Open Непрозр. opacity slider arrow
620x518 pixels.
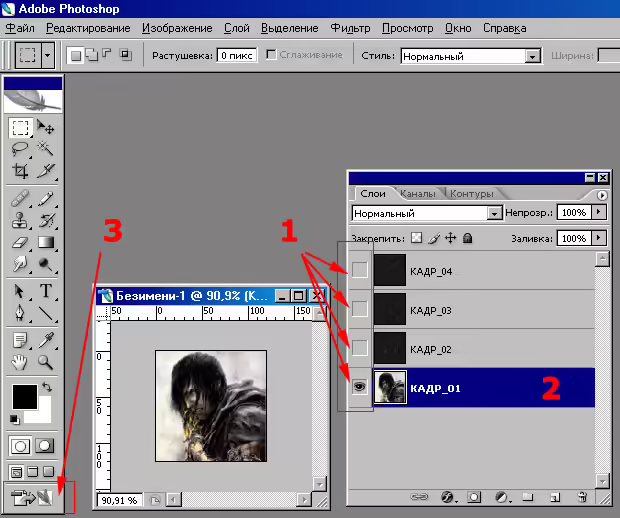599,212
